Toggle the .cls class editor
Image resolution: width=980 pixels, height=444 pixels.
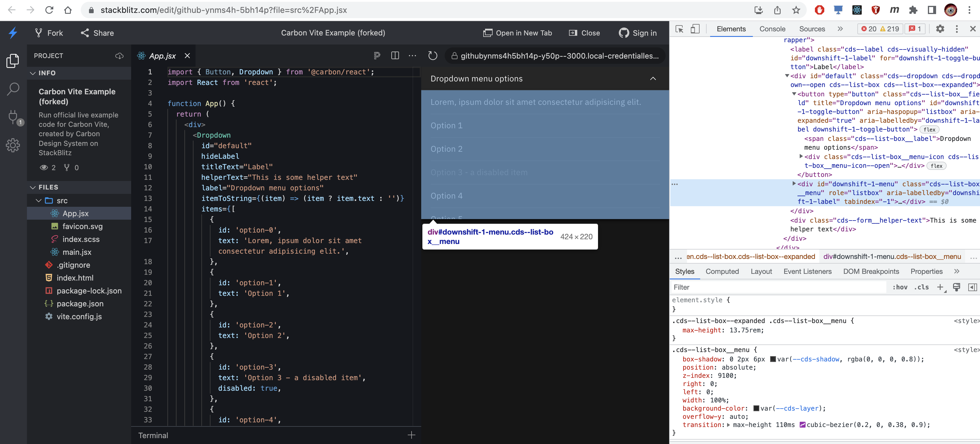click(x=921, y=287)
